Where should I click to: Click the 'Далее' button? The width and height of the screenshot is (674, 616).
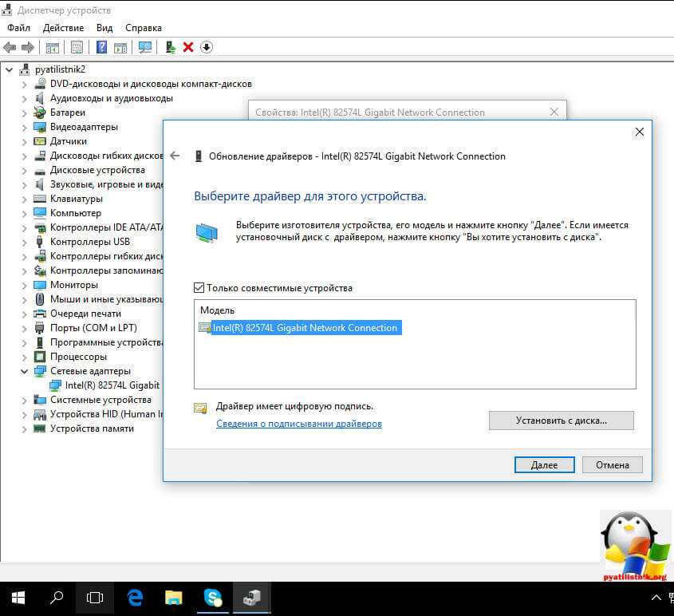(544, 464)
